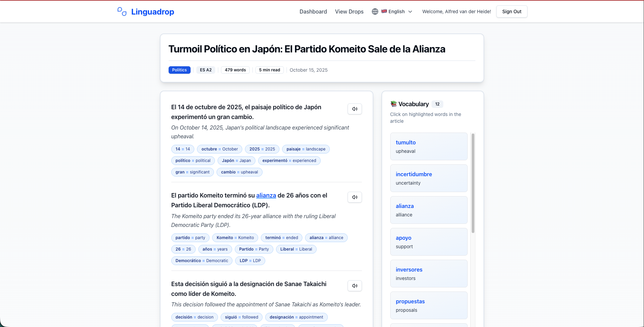Play audio for the Sanae Takaichi sentence
The image size is (644, 327).
tap(355, 286)
